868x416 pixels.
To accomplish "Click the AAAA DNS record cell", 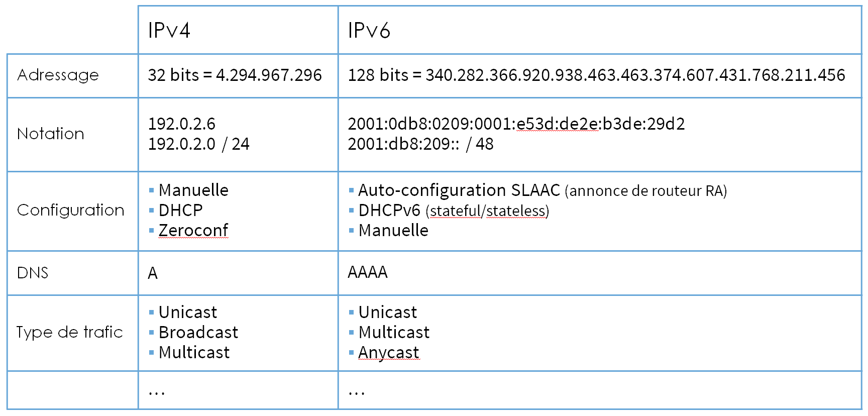I will pyautogui.click(x=368, y=272).
